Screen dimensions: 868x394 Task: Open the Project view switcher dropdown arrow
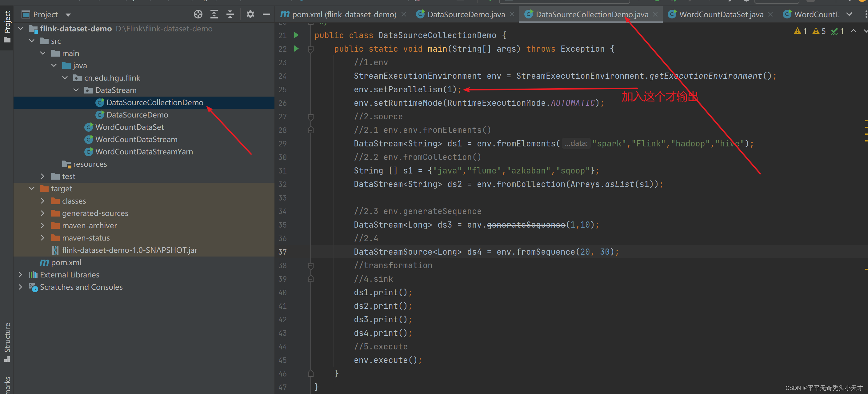(68, 14)
